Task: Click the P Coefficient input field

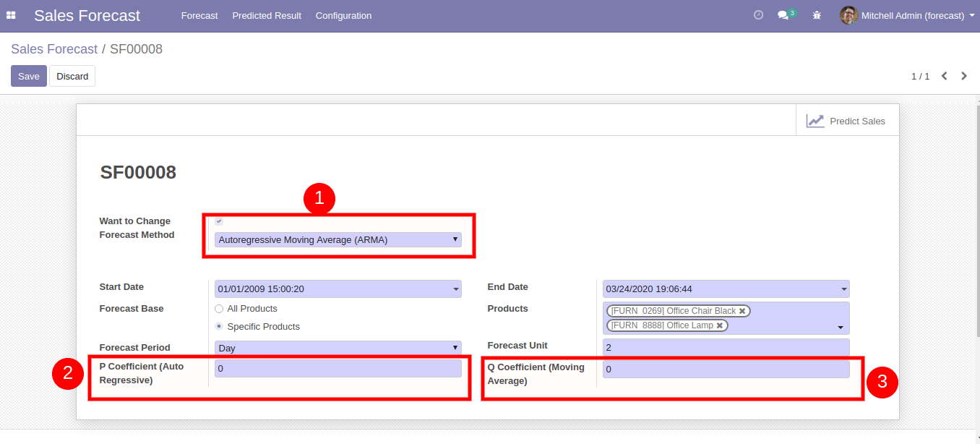Action: [338, 369]
